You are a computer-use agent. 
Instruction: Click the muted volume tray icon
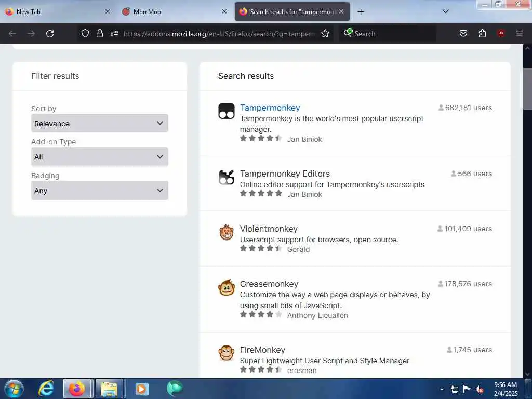(480, 389)
